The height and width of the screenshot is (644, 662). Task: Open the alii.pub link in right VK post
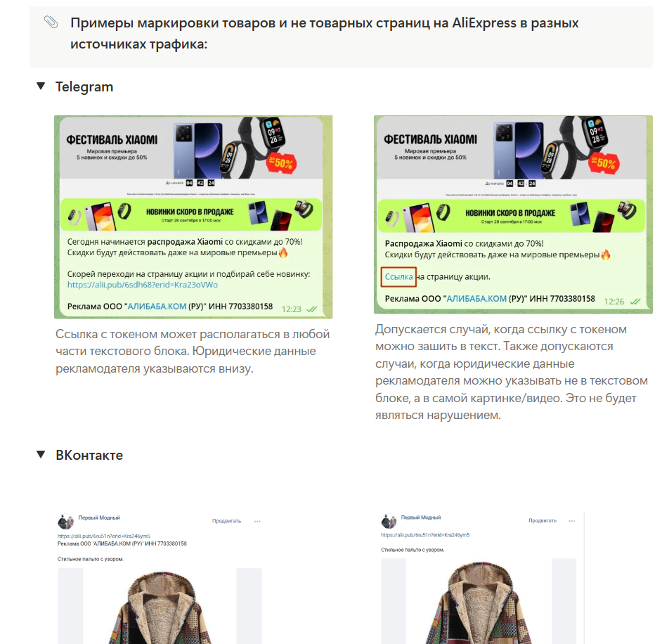[x=425, y=535]
